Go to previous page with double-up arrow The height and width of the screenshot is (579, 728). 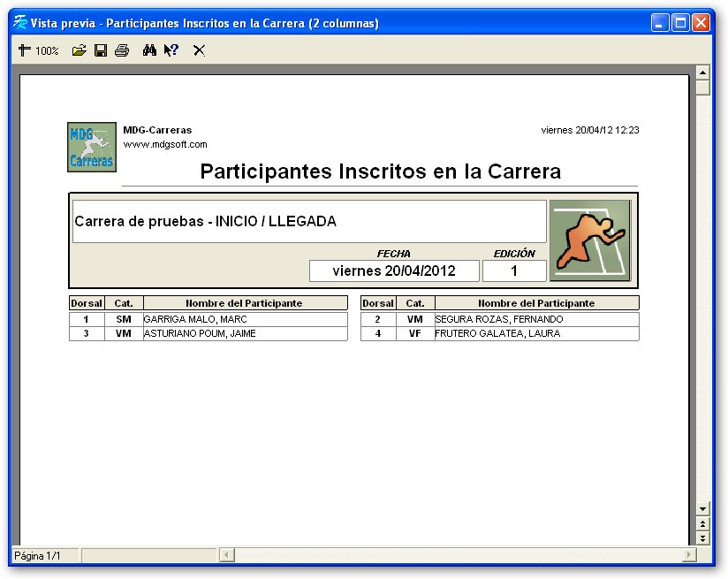(x=702, y=523)
